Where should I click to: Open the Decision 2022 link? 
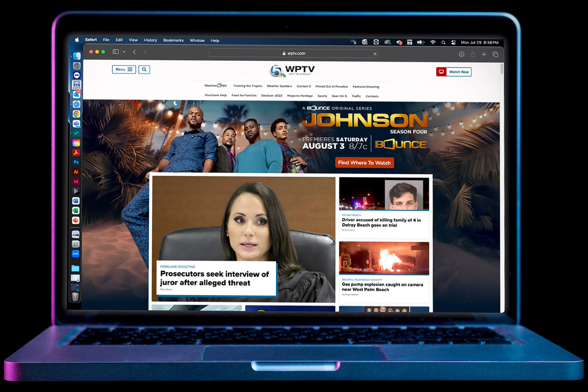click(272, 96)
